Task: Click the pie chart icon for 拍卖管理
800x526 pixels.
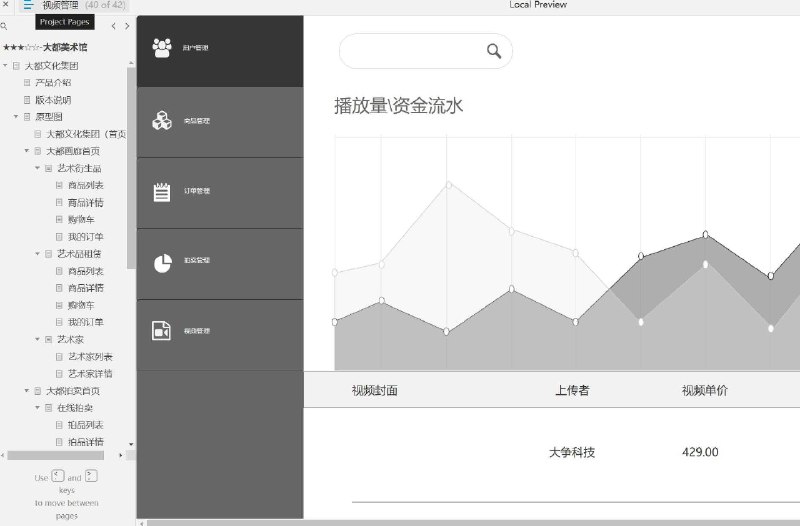Action: [x=163, y=263]
